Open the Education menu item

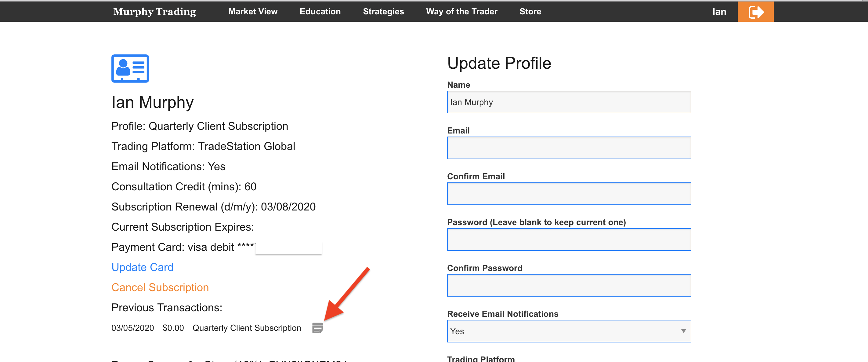pyautogui.click(x=320, y=12)
